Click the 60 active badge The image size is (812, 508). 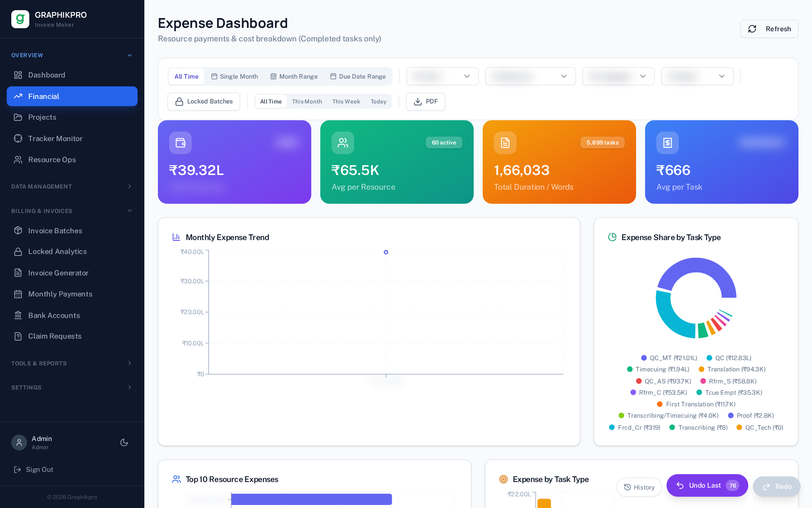tap(444, 143)
